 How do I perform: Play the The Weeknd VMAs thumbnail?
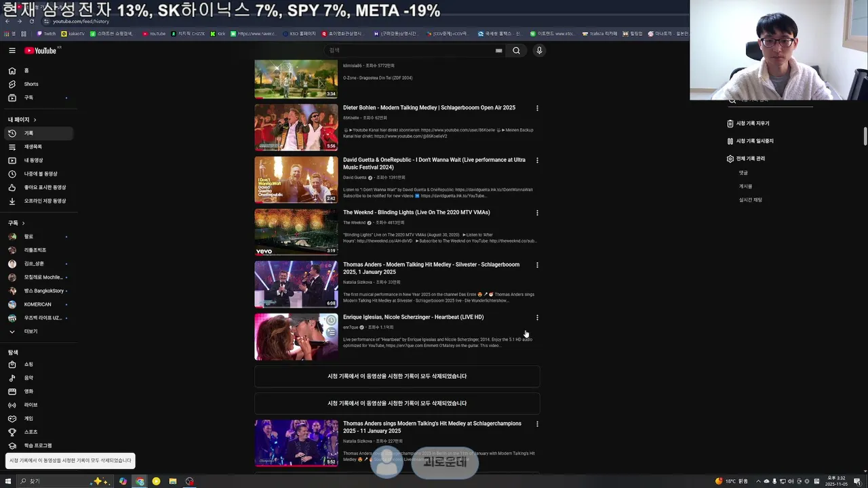(296, 232)
